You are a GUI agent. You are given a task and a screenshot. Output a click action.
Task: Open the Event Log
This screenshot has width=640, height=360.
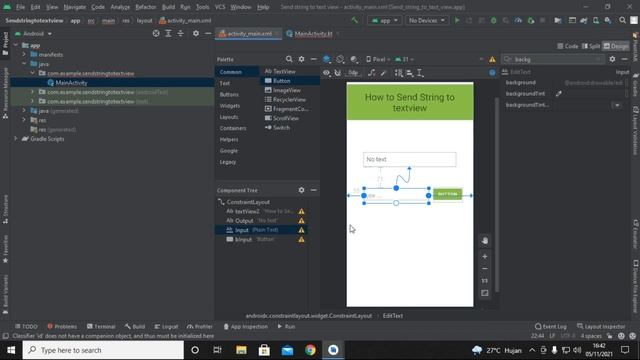pyautogui.click(x=551, y=327)
